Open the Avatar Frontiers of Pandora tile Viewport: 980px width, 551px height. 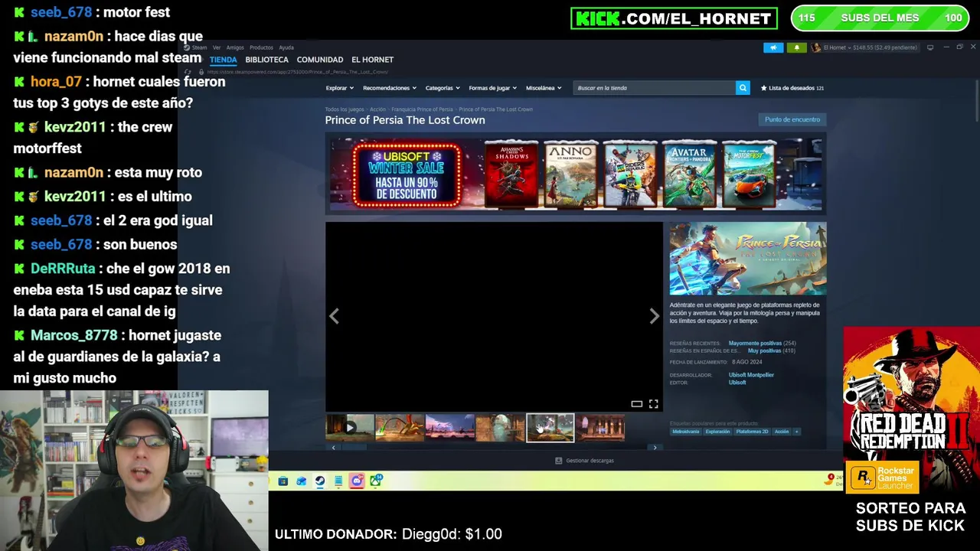[689, 174]
